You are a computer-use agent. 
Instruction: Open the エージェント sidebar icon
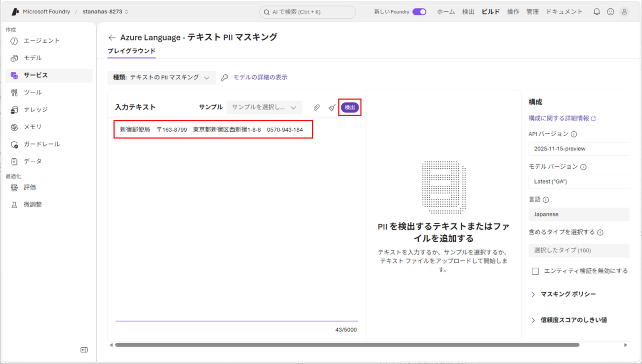(x=14, y=40)
